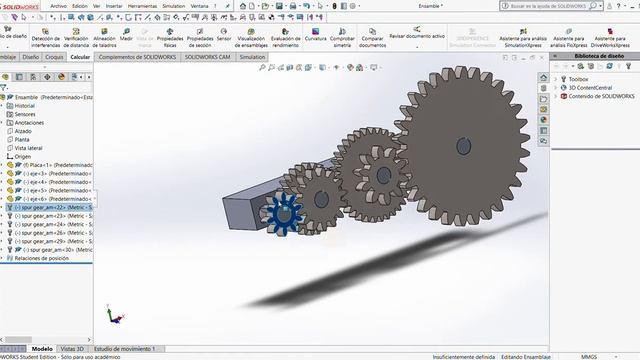Image resolution: width=640 pixels, height=360 pixels.
Task: Select Sensores in feature tree
Action: coord(25,114)
